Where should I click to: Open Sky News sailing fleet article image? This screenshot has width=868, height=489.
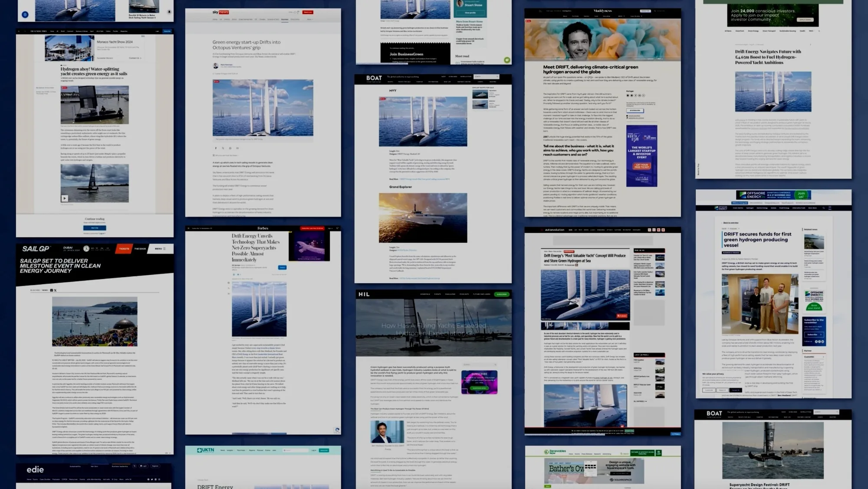pos(263,108)
